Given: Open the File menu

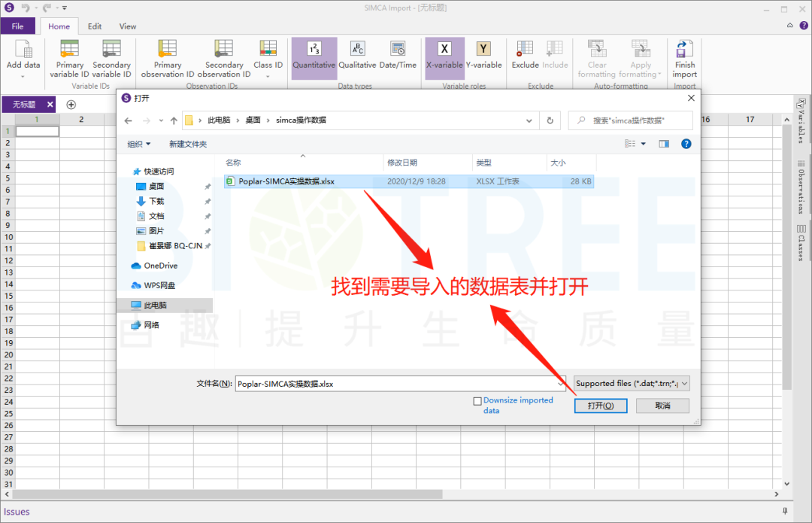Looking at the screenshot, I should [18, 26].
